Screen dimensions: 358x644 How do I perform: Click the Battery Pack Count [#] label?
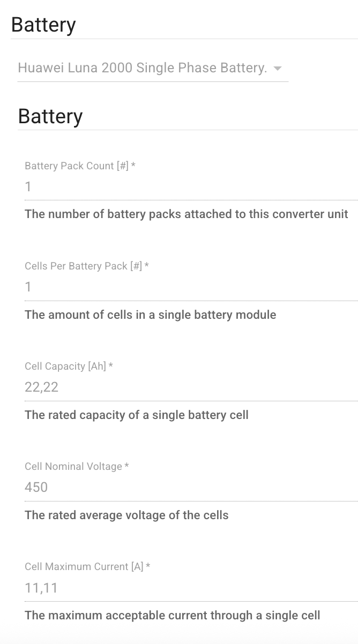[x=79, y=166]
